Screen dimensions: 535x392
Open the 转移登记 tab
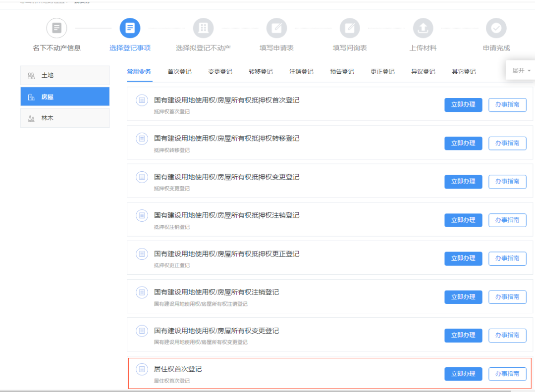point(261,71)
